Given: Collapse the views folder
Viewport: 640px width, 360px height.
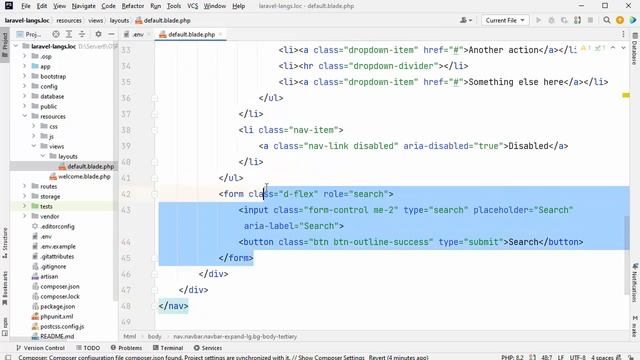Looking at the screenshot, I should [34, 146].
